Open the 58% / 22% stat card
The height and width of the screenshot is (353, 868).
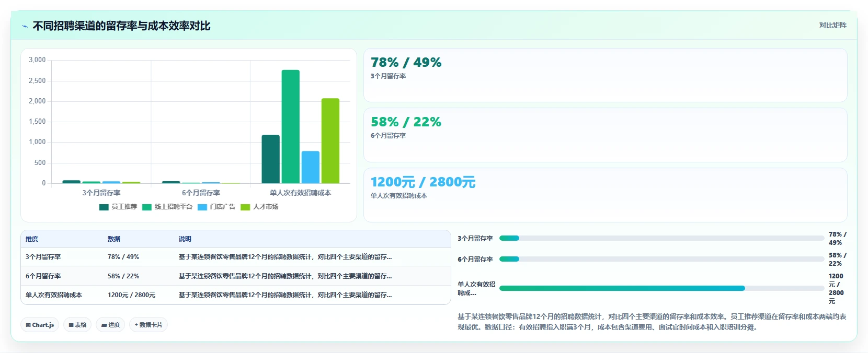(x=606, y=135)
